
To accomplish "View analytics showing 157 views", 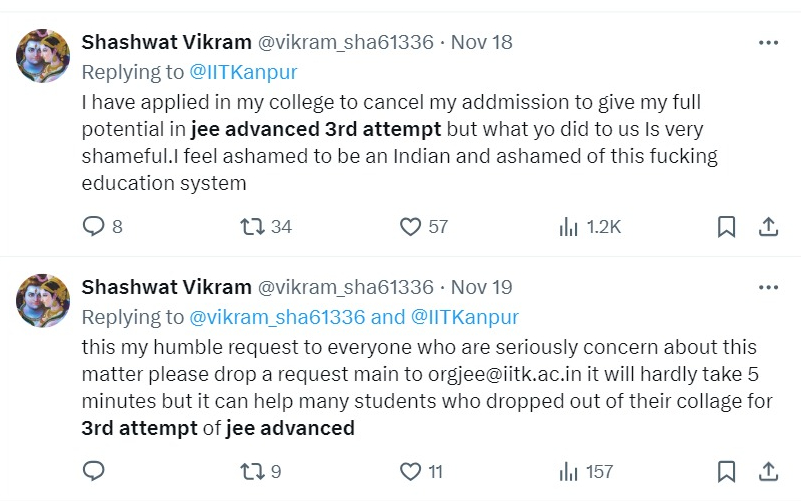I will pyautogui.click(x=569, y=471).
